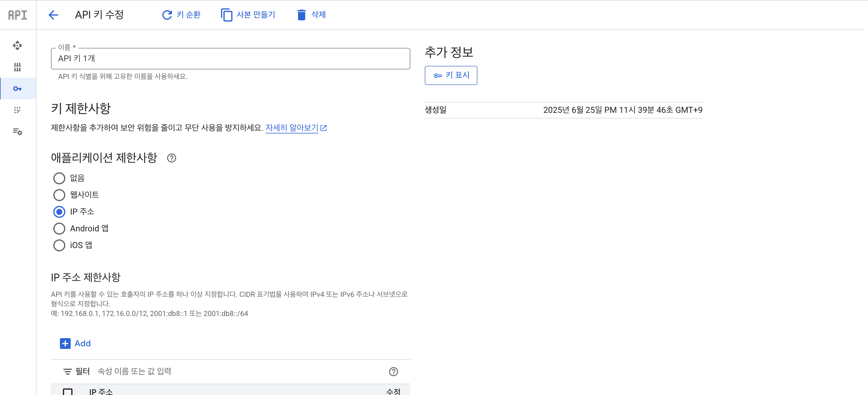The width and height of the screenshot is (868, 395).
Task: Select the 웹사이트 radio button
Action: pyautogui.click(x=59, y=195)
